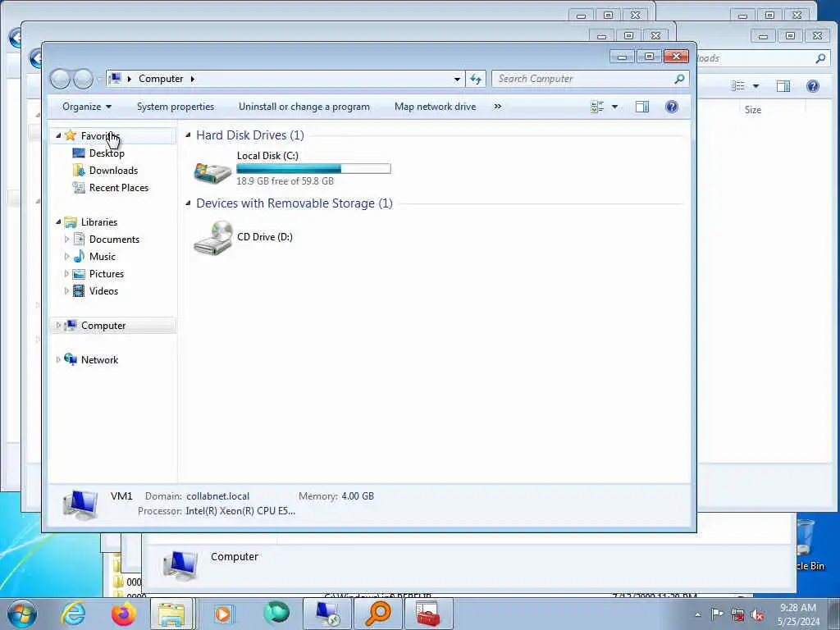Click the Pictures library icon

pyautogui.click(x=79, y=274)
